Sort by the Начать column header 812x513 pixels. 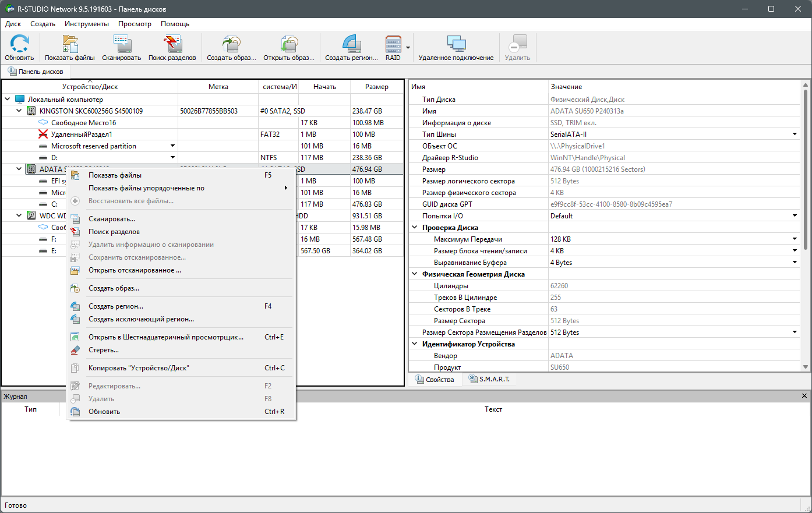(x=324, y=87)
